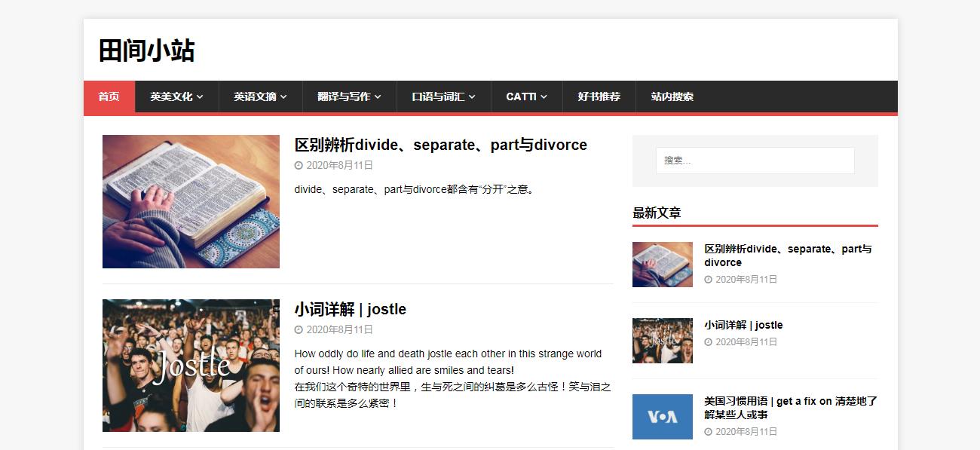Click the 最新文章 sidebar heading
This screenshot has width=980, height=450.
[657, 213]
